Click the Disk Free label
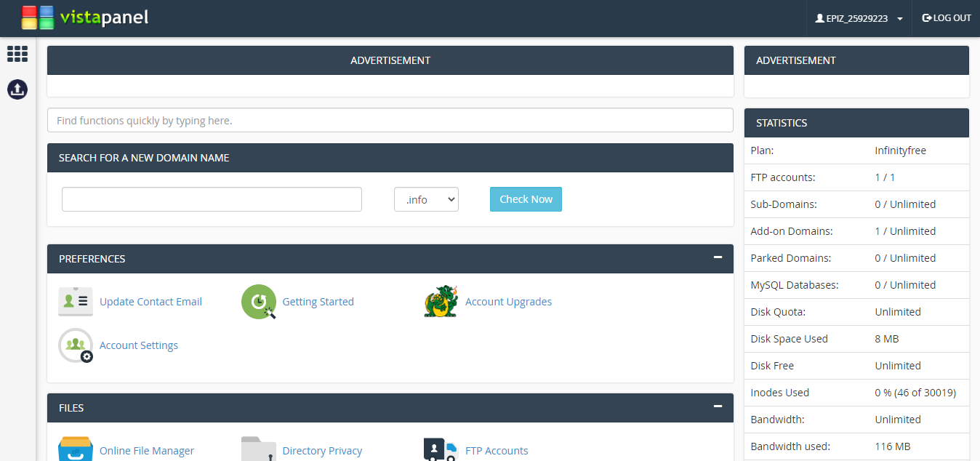 pyautogui.click(x=772, y=366)
